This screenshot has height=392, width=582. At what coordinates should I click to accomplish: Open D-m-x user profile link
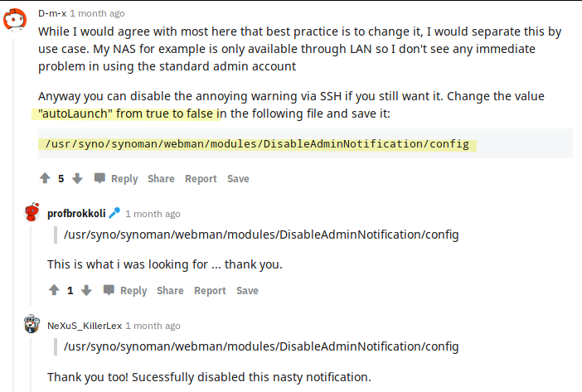pyautogui.click(x=52, y=13)
